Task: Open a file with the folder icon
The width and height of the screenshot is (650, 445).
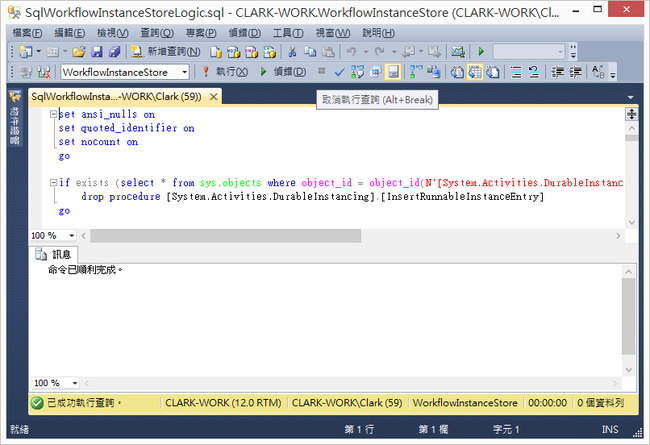Action: 79,52
